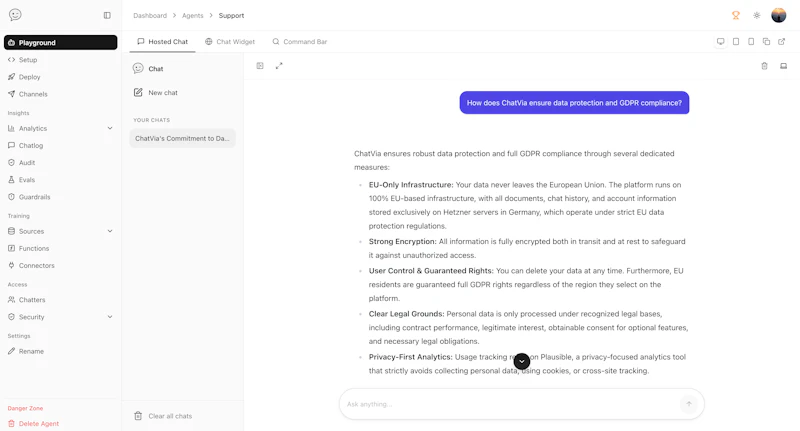
Task: Open chat in new window icon
Action: (782, 41)
